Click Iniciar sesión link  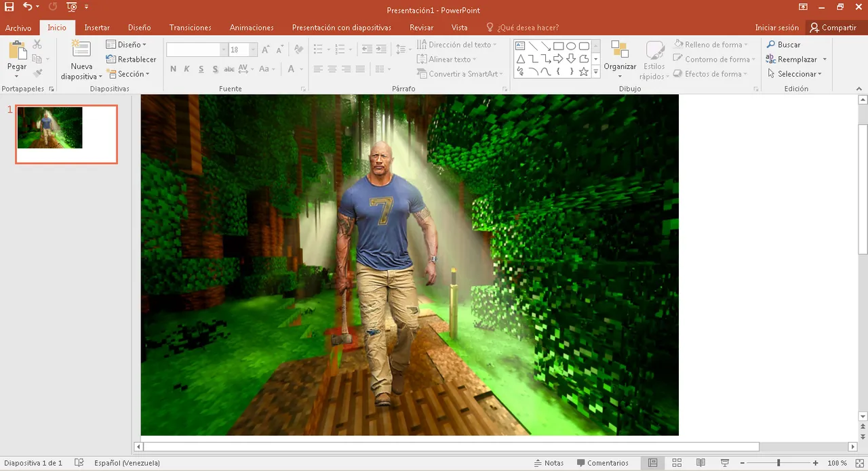[x=777, y=28]
